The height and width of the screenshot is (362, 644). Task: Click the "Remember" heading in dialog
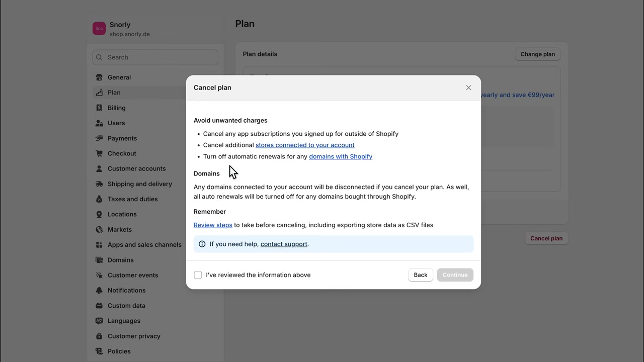(210, 212)
